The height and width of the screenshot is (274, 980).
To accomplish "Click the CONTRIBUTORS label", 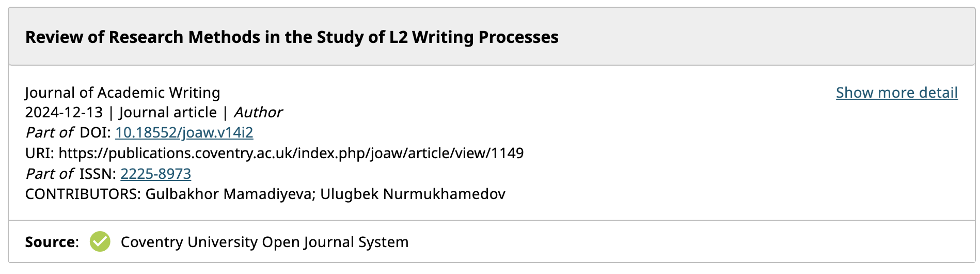I will pyautogui.click(x=83, y=194).
